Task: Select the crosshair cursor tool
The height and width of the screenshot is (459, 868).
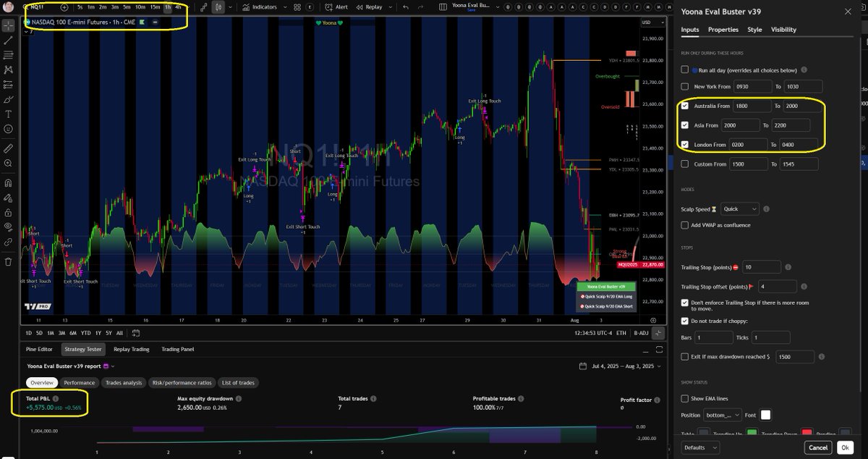Action: (8, 25)
